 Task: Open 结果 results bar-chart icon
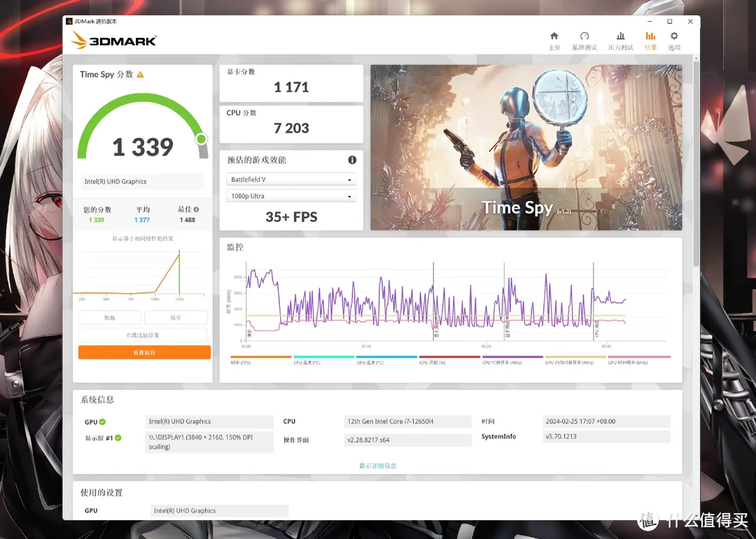[x=650, y=36]
